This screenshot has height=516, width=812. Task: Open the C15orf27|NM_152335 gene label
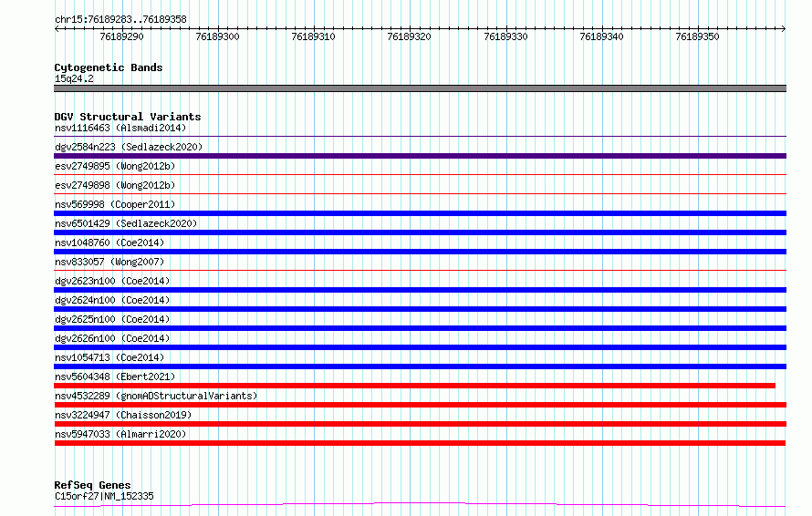click(x=104, y=496)
